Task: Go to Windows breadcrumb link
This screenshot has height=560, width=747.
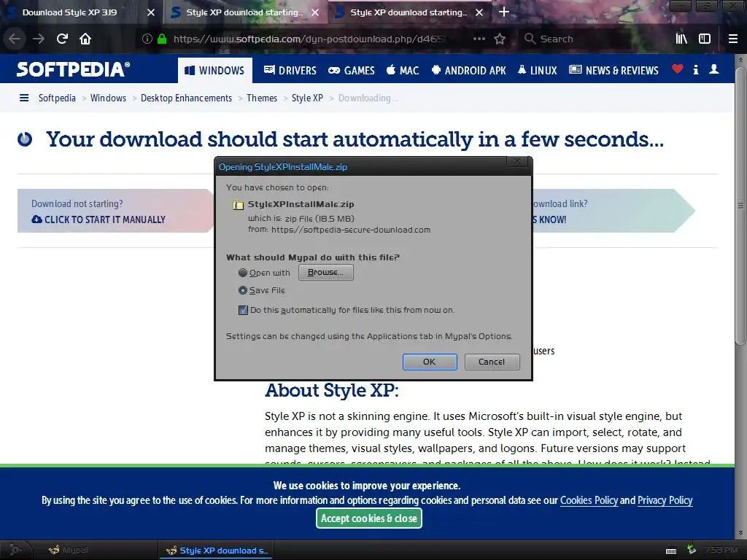Action: coord(109,98)
